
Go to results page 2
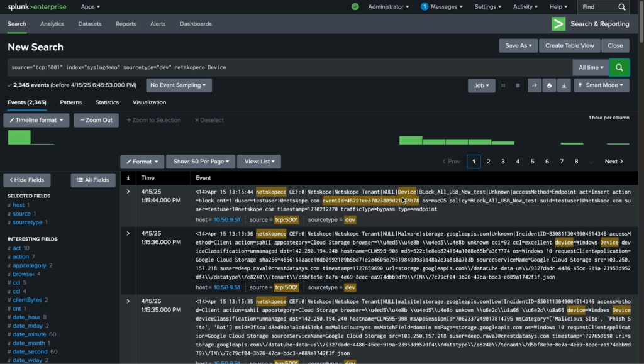coord(488,162)
